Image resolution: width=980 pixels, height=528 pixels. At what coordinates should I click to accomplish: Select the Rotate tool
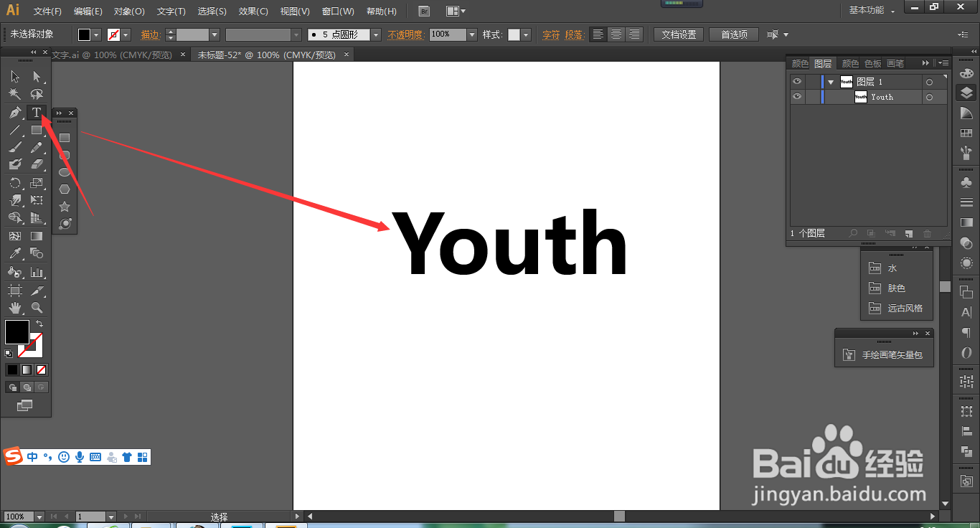coord(15,183)
